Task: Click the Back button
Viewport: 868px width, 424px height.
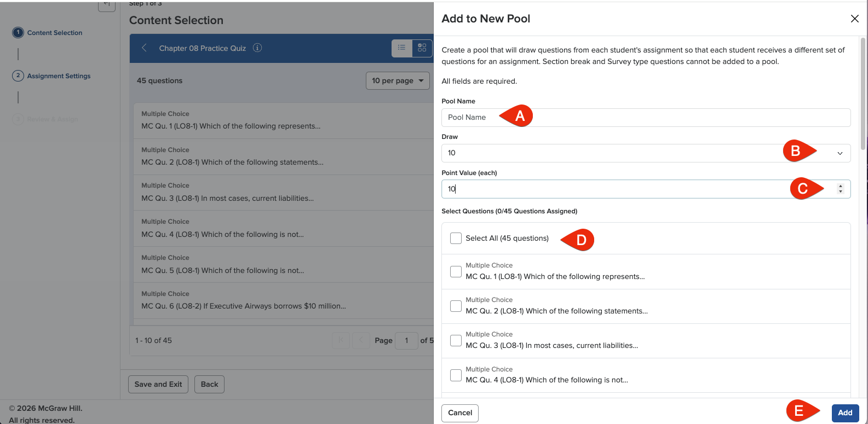Action: 209,384
